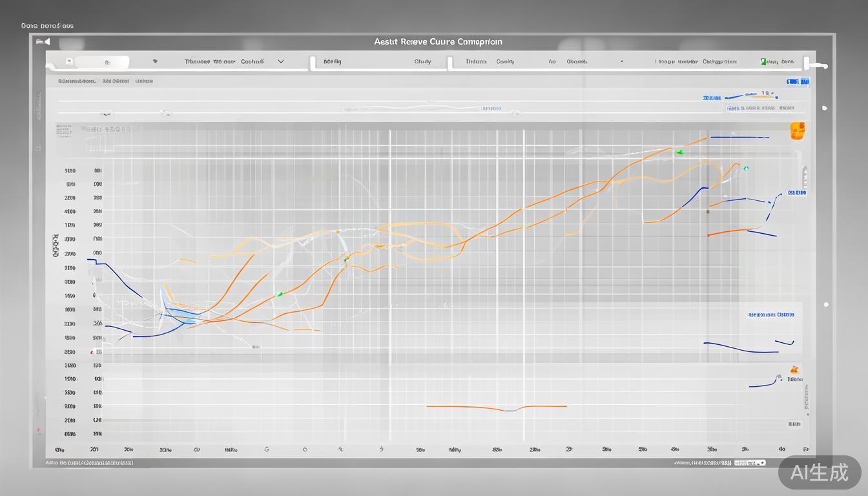
Task: Click the small grey button at chart bottom-right
Action: (794, 424)
